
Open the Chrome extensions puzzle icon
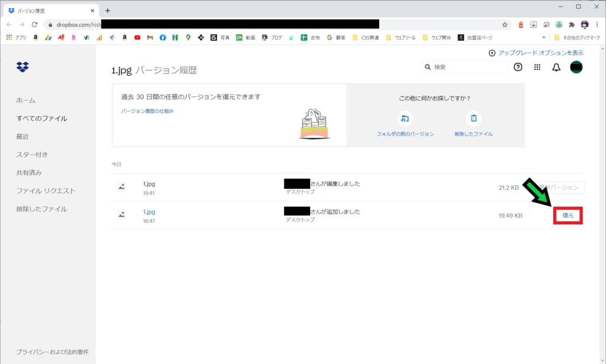point(572,24)
